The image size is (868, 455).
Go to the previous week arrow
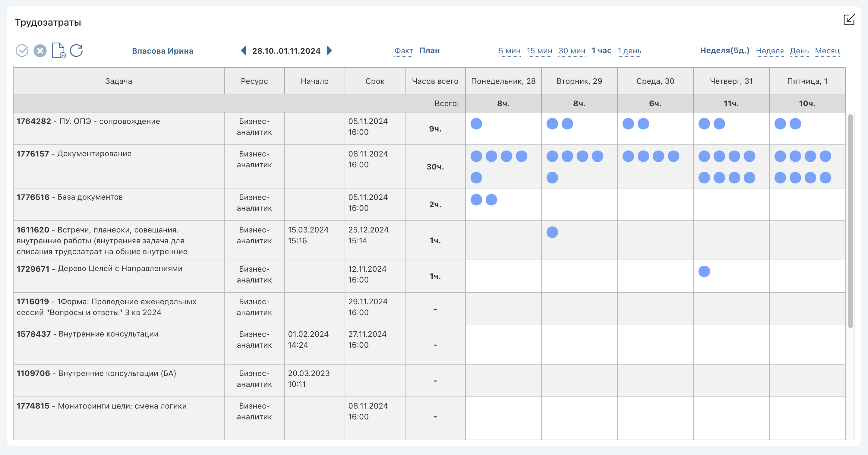point(243,51)
